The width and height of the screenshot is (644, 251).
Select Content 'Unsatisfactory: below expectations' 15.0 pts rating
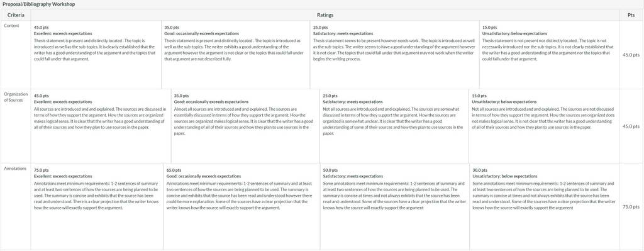coord(550,55)
